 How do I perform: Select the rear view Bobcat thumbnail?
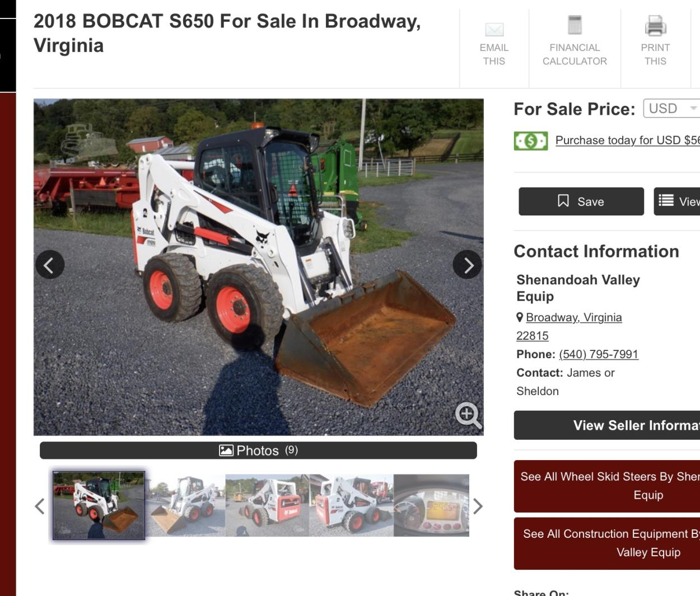tap(267, 505)
